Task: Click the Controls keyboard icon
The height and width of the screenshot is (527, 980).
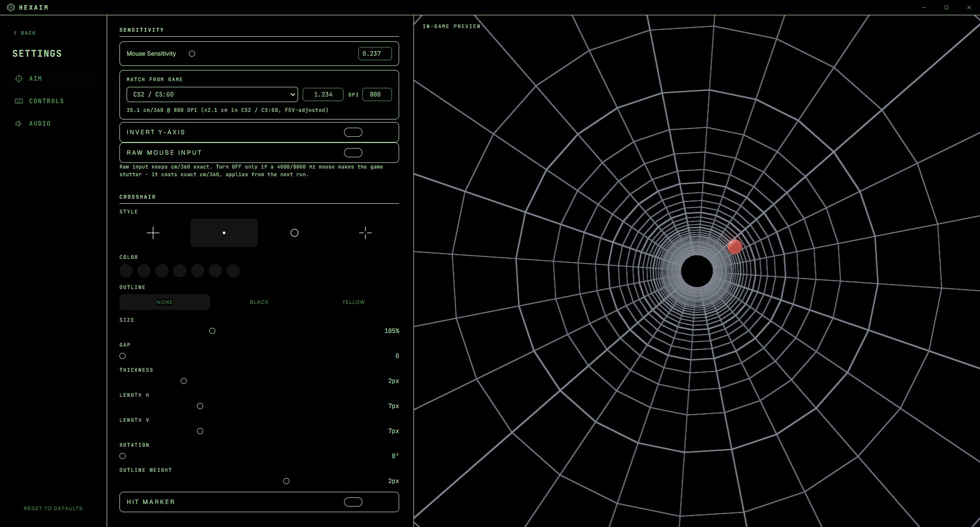Action: [19, 101]
